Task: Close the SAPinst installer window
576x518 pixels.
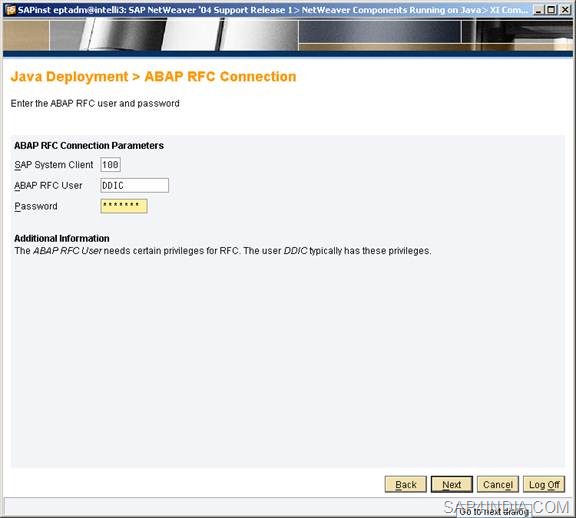Action: pyautogui.click(x=565, y=10)
